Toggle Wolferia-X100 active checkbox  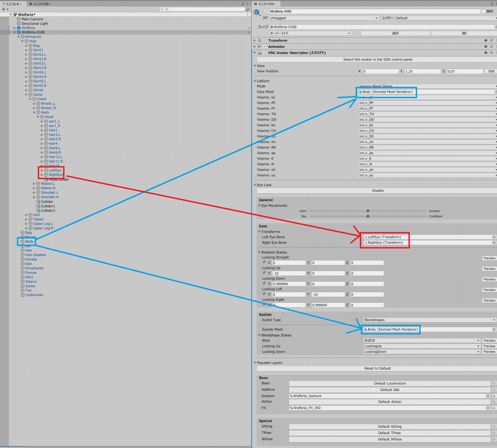[x=266, y=12]
